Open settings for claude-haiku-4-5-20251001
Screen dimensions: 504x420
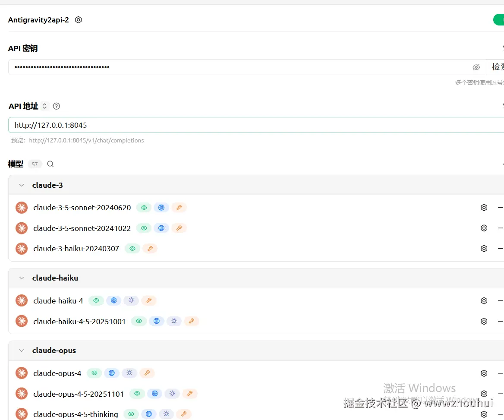[x=484, y=321]
